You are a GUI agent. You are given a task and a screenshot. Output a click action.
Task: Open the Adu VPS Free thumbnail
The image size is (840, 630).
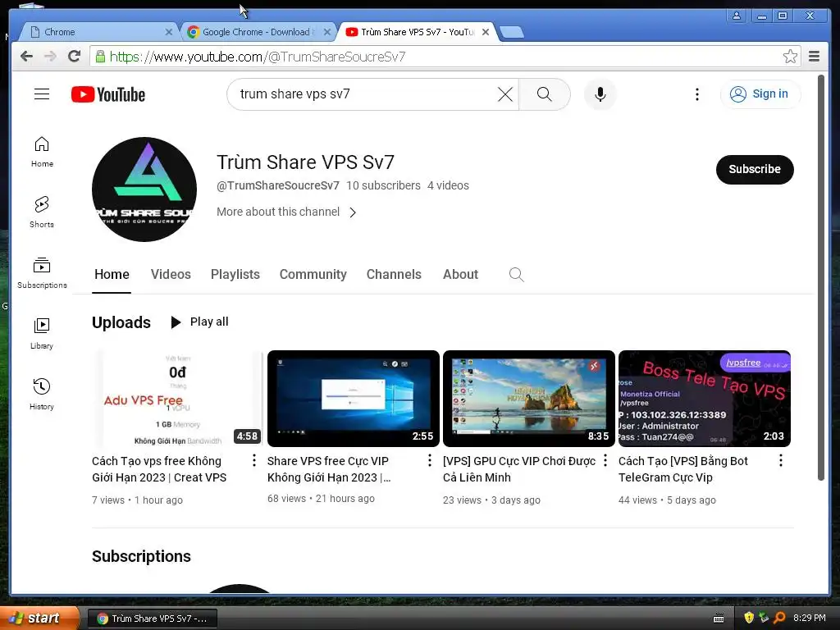click(x=178, y=399)
